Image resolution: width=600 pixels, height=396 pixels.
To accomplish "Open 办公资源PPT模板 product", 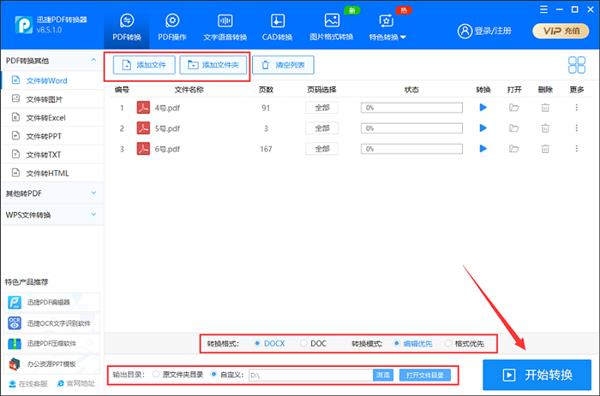I will click(x=52, y=364).
